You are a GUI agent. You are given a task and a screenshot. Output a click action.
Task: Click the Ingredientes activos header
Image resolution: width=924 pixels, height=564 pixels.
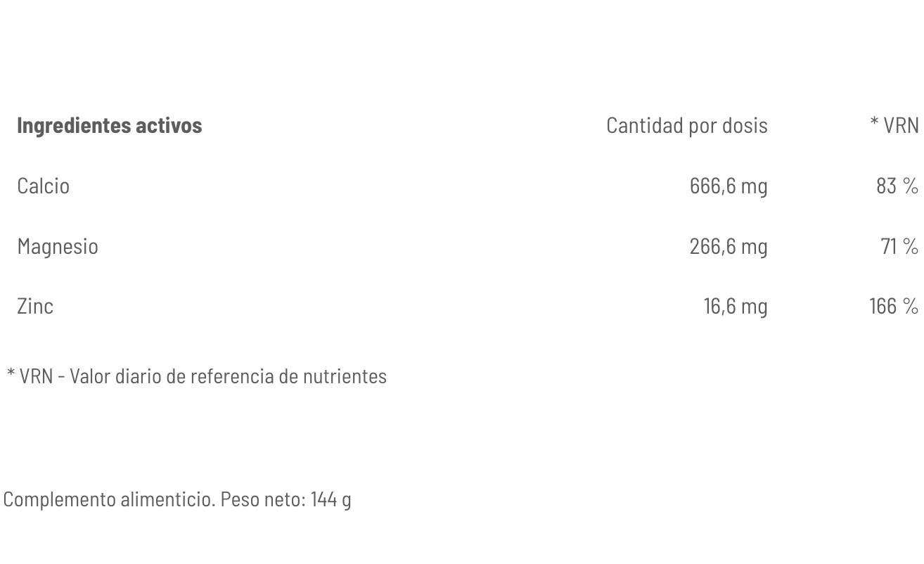coord(109,125)
